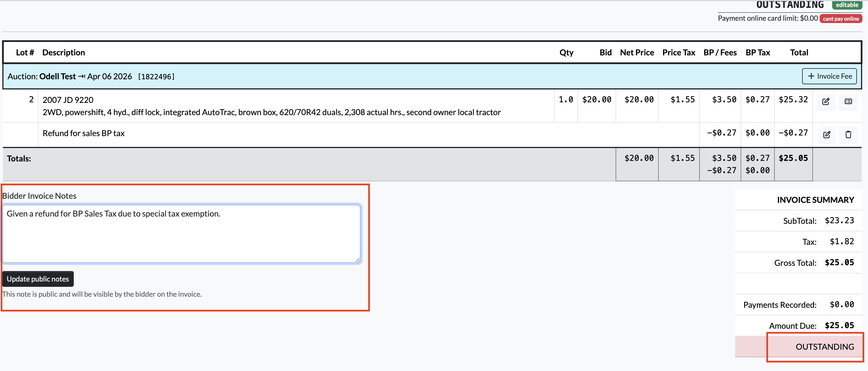
Task: Open details icon for lot 2 row
Action: pos(848,101)
